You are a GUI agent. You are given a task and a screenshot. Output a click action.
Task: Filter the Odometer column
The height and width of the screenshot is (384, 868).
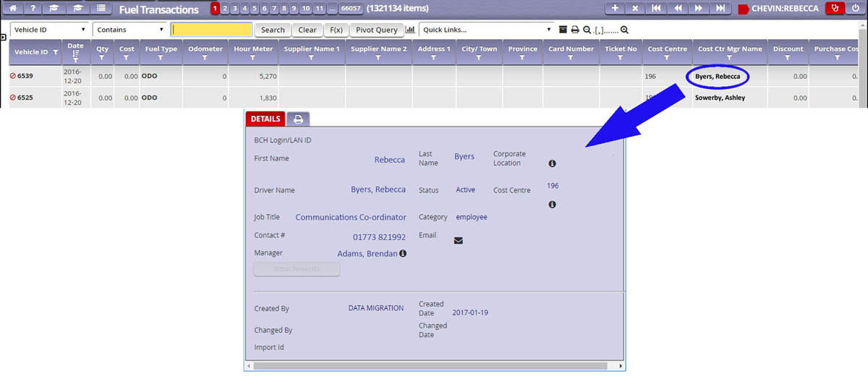(205, 57)
